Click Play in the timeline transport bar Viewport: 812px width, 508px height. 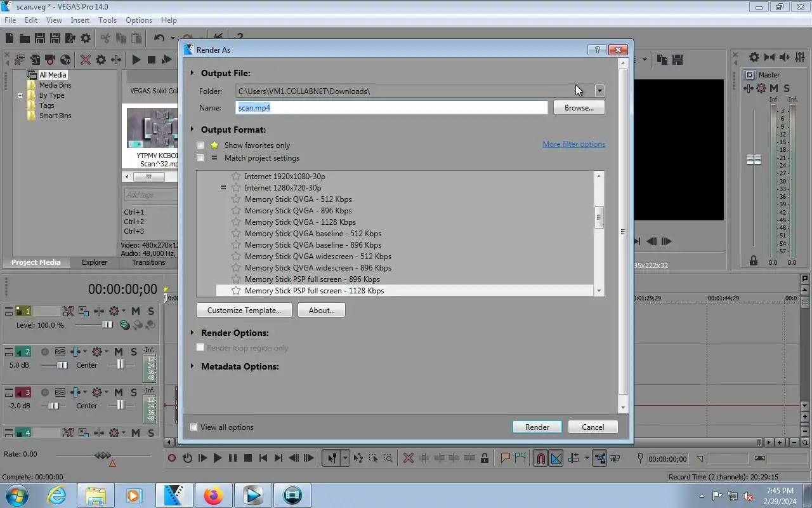(x=218, y=458)
